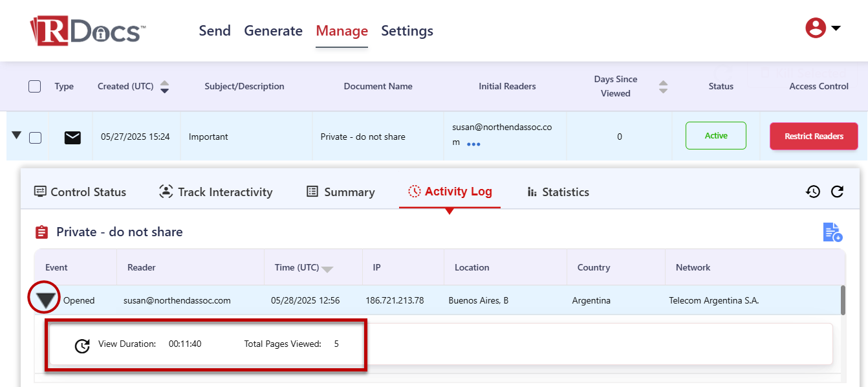Image resolution: width=868 pixels, height=387 pixels.
Task: Sort the Time (UTC) column
Action: [x=327, y=269]
